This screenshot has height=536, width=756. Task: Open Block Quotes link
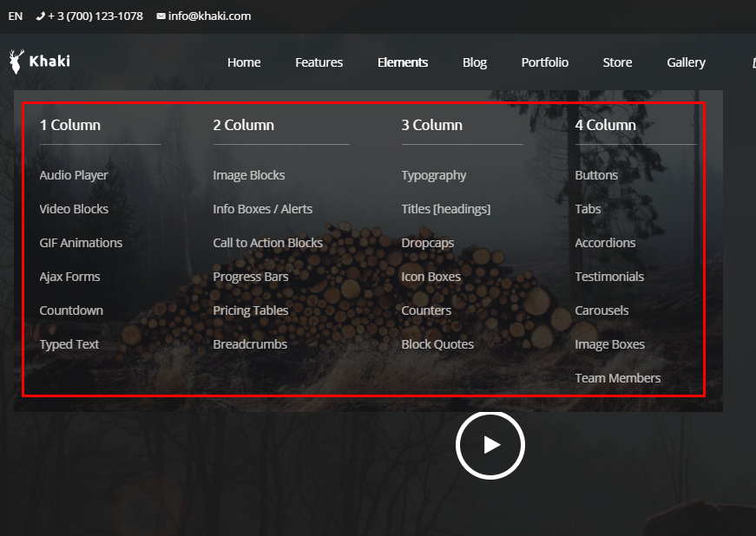pos(437,343)
